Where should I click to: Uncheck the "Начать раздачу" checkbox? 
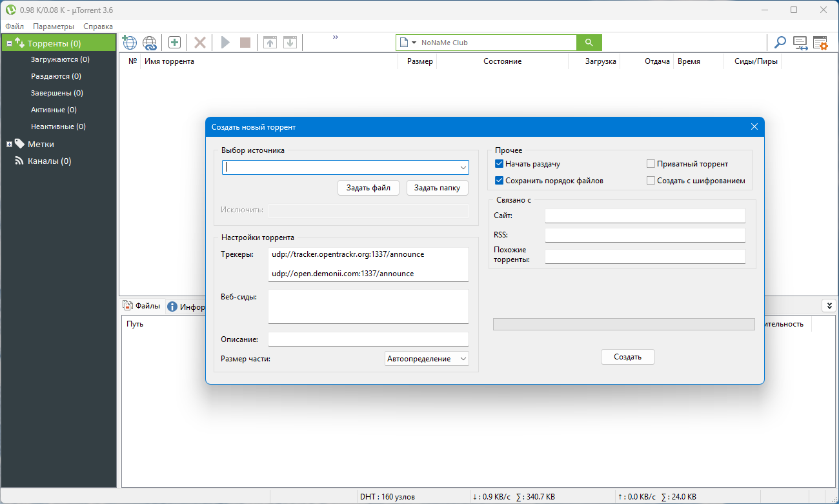(499, 164)
